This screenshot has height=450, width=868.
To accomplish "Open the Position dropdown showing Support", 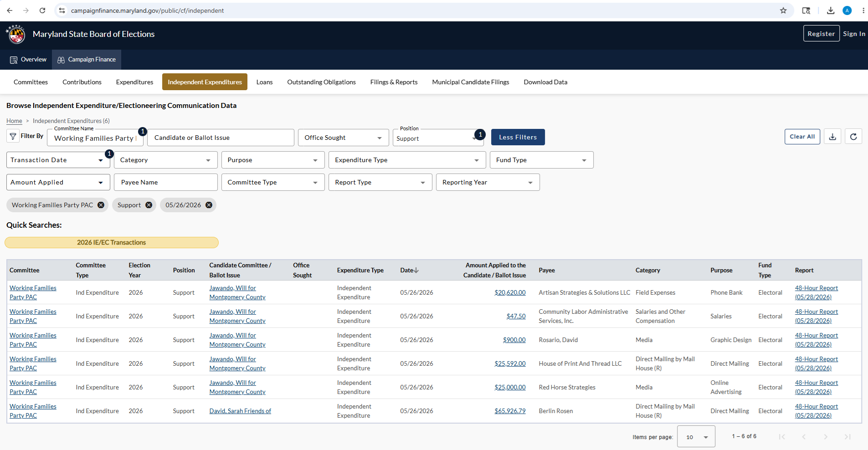I will [x=438, y=138].
